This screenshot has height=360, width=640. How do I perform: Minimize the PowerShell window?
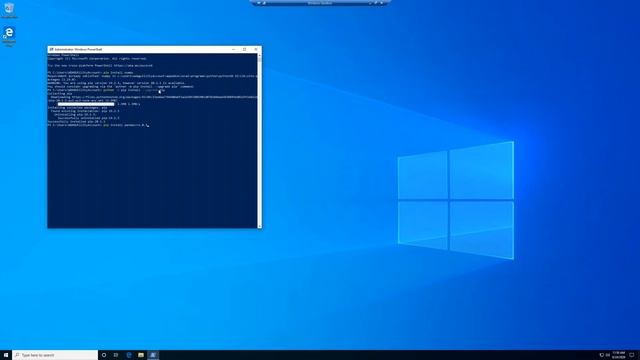[x=233, y=49]
